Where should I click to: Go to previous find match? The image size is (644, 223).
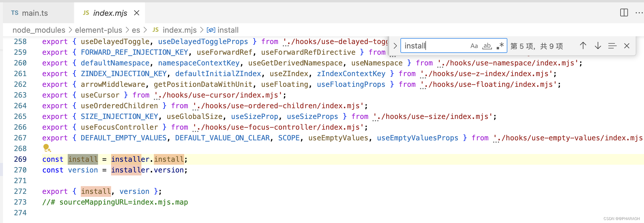[x=583, y=46]
